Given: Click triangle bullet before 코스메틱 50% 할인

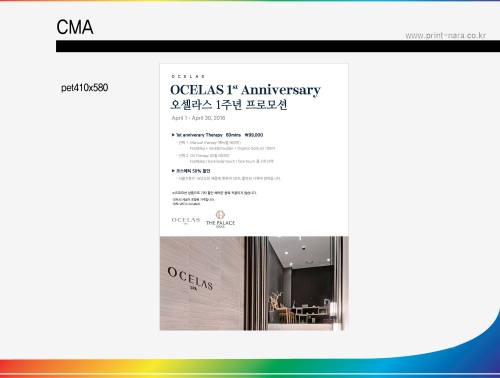Looking at the screenshot, I should pos(173,171).
